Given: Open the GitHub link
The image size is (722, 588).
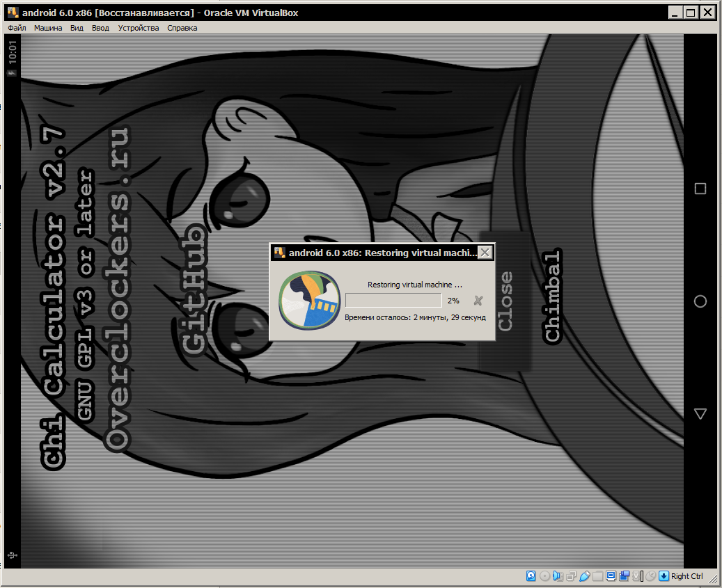Looking at the screenshot, I should [x=194, y=290].
